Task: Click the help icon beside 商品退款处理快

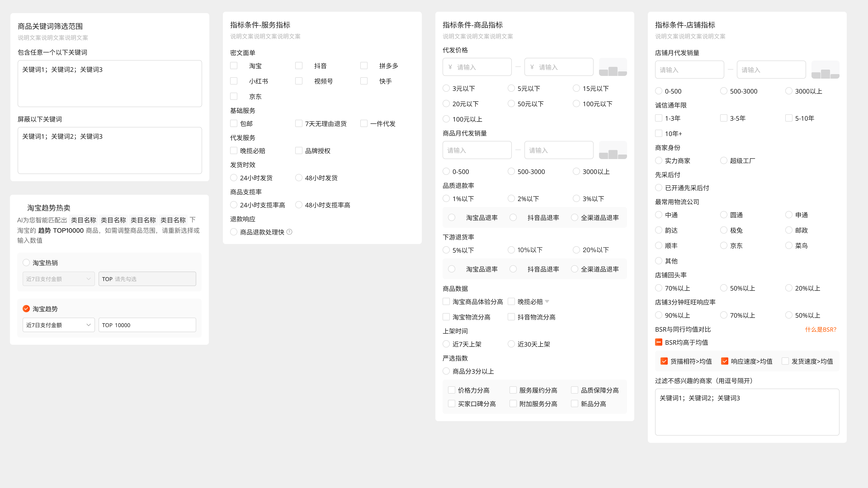Action: [289, 232]
